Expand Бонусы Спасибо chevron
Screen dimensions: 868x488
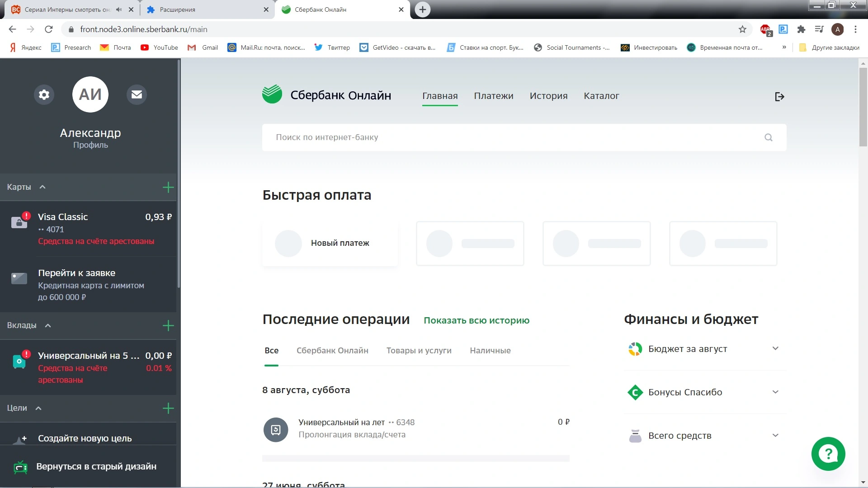pyautogui.click(x=775, y=392)
